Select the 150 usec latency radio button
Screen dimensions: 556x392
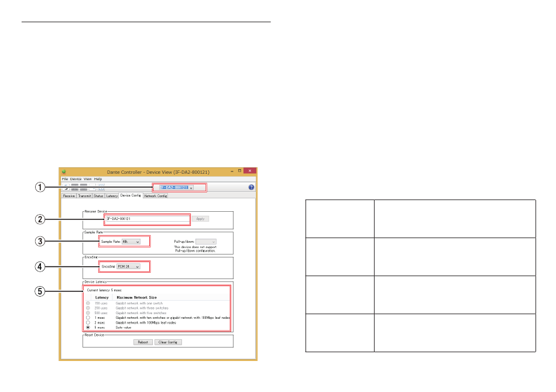point(88,304)
